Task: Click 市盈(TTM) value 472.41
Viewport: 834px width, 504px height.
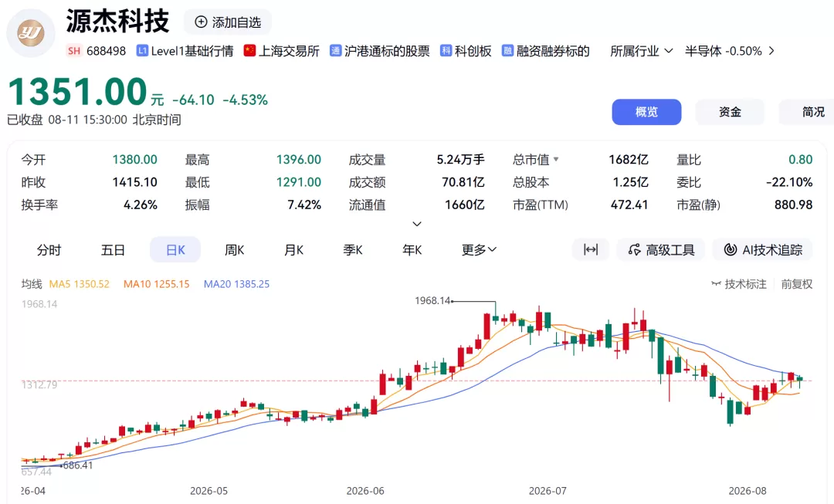Action: coord(629,205)
